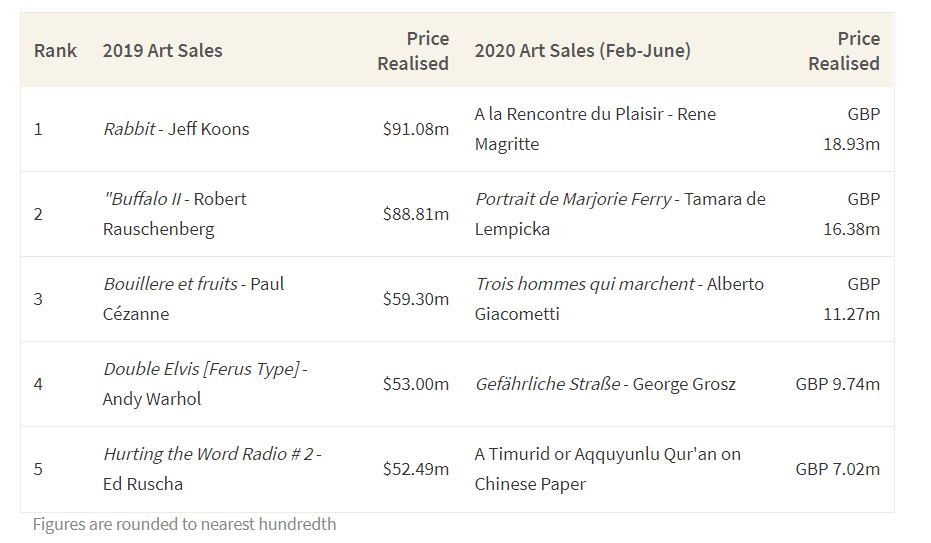Click the rounded figures footnote text
Image resolution: width=931 pixels, height=543 pixels.
184,524
